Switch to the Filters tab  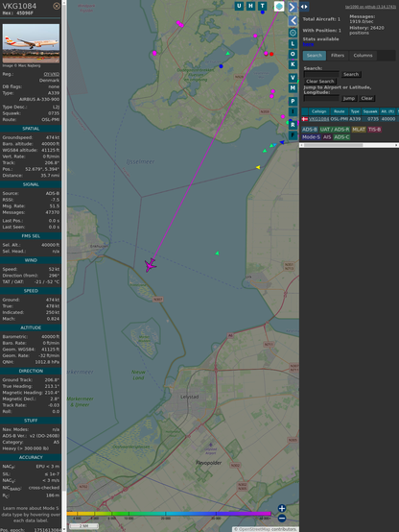point(338,56)
